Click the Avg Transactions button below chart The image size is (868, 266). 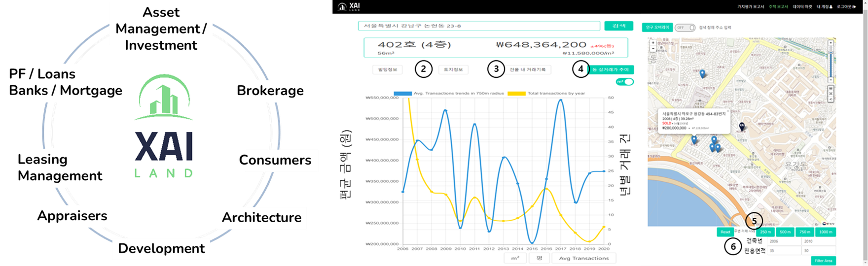click(x=584, y=258)
